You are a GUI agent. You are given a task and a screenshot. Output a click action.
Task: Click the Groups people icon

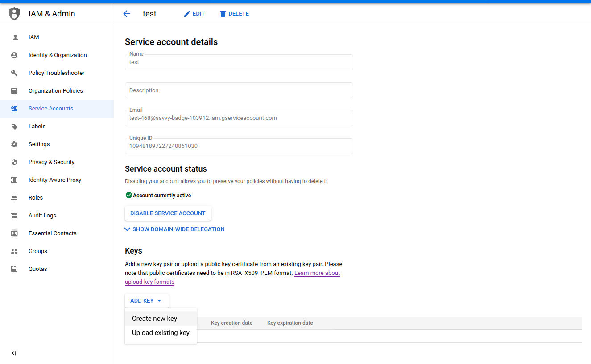click(x=14, y=251)
